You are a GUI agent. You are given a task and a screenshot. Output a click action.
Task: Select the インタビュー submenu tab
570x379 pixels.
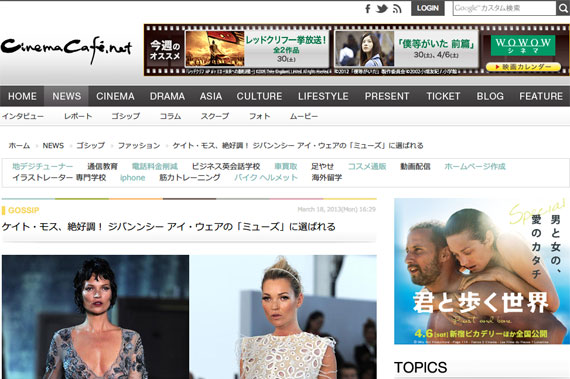pyautogui.click(x=23, y=116)
